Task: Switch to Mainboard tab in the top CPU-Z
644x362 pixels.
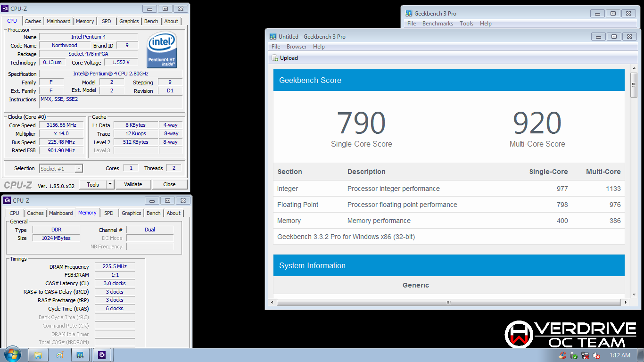Action: tap(59, 21)
